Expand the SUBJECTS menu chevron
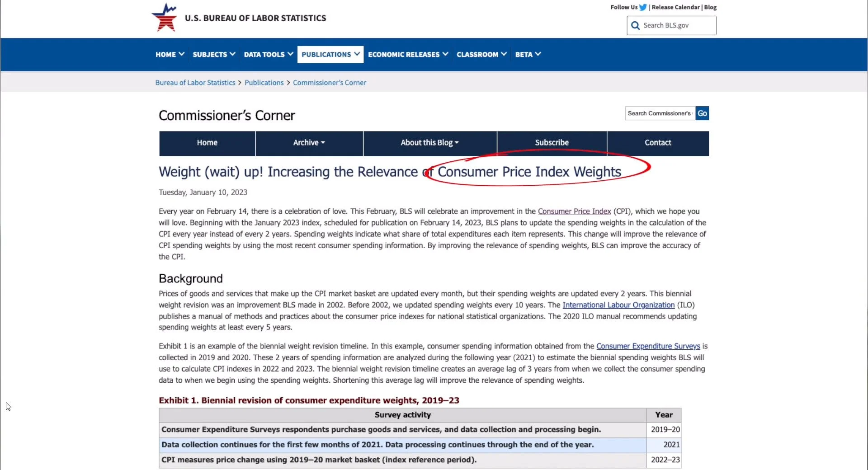Image resolution: width=868 pixels, height=470 pixels. point(232,54)
